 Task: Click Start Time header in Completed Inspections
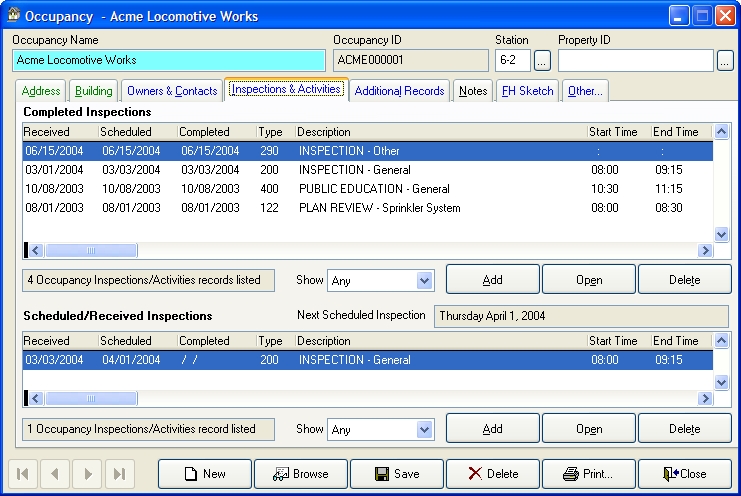pyautogui.click(x=619, y=132)
